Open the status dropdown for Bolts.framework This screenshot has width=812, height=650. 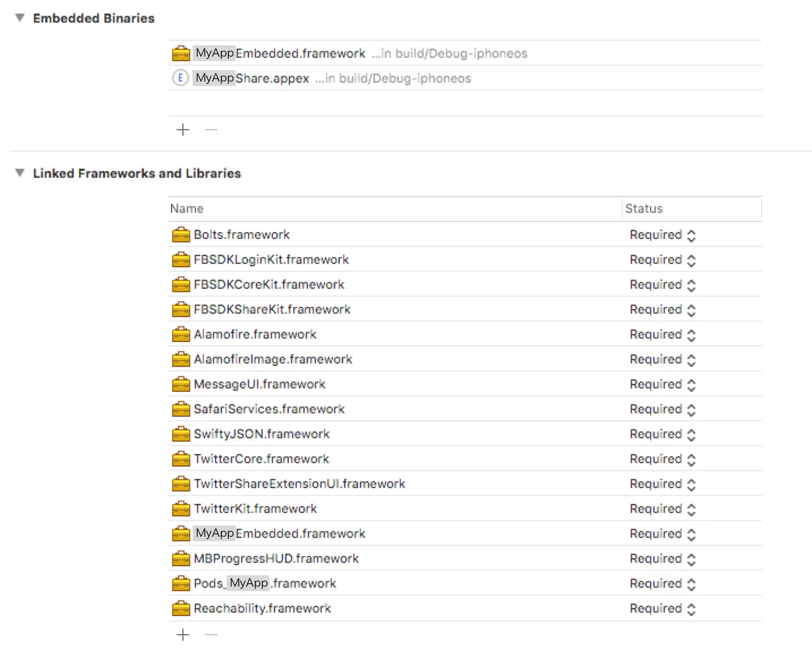(663, 235)
